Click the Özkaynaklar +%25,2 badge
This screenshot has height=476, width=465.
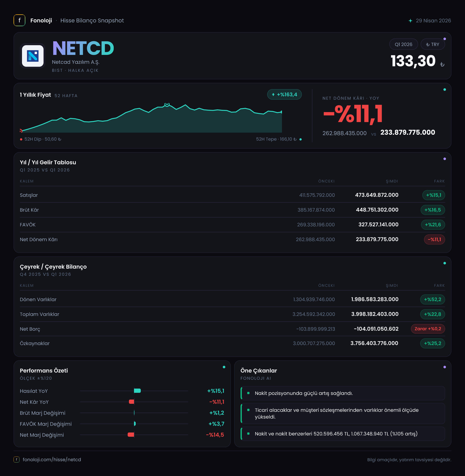pyautogui.click(x=432, y=343)
